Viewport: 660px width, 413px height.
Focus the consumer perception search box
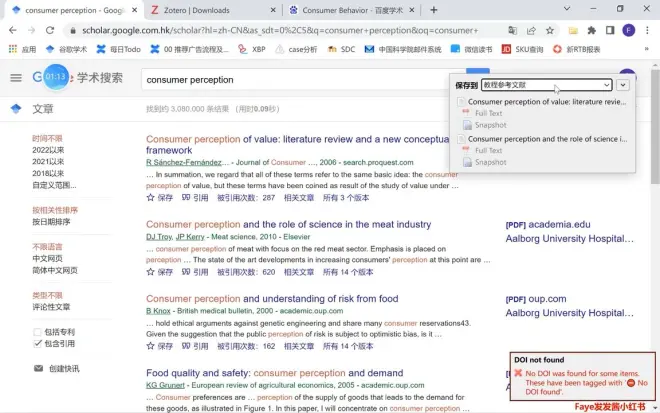click(303, 80)
